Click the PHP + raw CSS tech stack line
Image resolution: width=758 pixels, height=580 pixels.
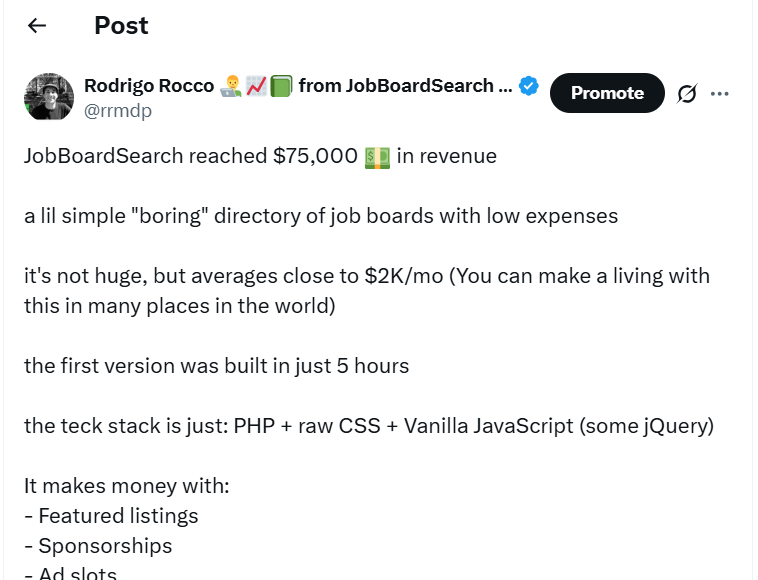click(368, 426)
